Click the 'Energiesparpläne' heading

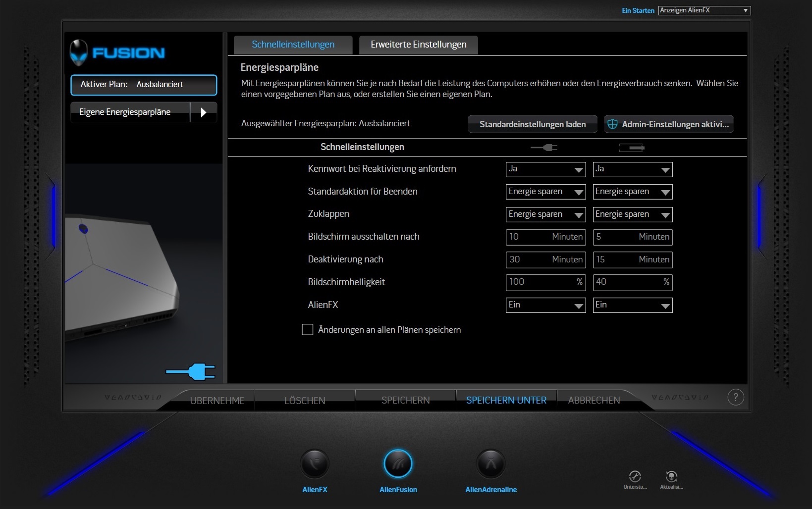point(279,67)
